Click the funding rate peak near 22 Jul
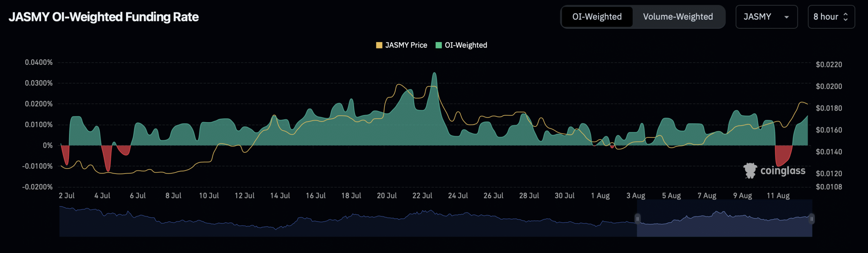 tap(434, 74)
